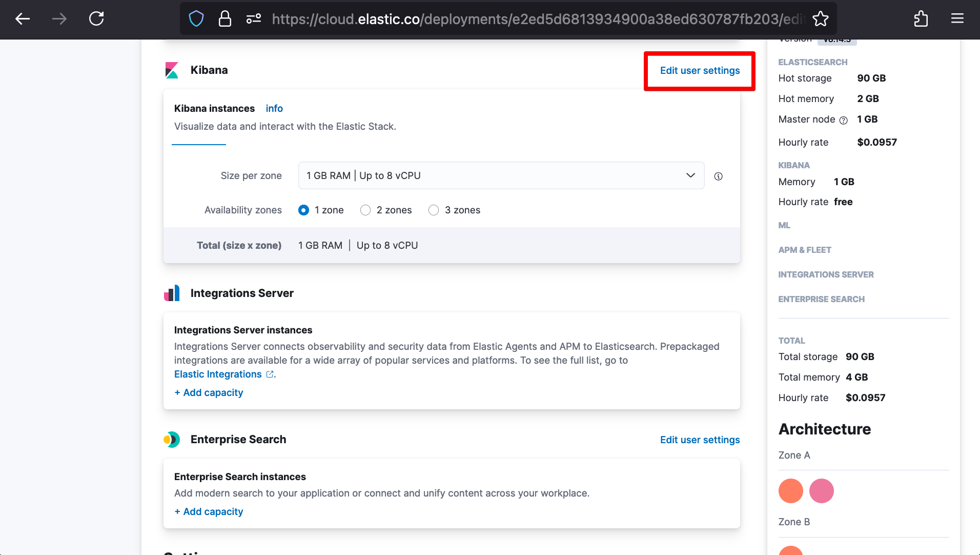
Task: Click the Zone A label
Action: pyautogui.click(x=794, y=455)
